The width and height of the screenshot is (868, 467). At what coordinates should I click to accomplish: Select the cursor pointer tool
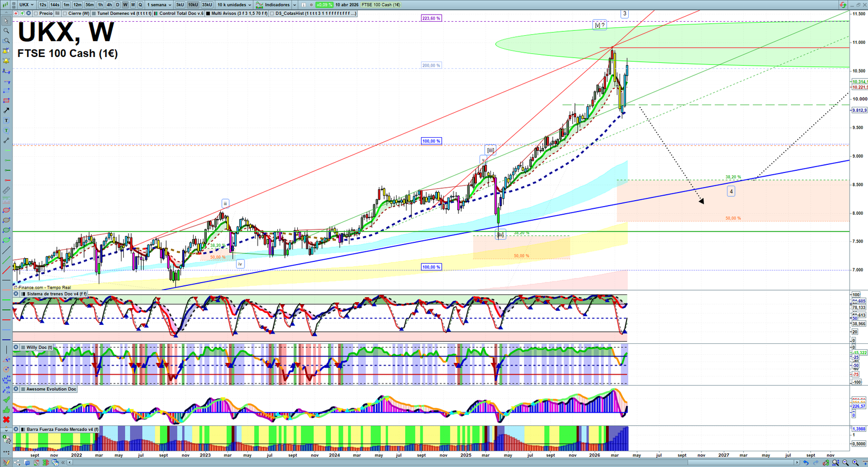6,21
